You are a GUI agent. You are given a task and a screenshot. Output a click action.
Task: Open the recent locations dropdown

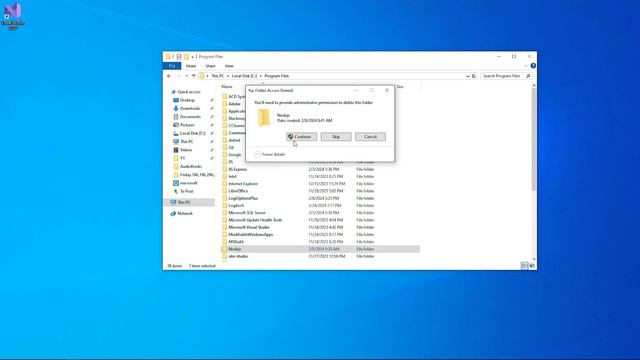[x=187, y=76]
